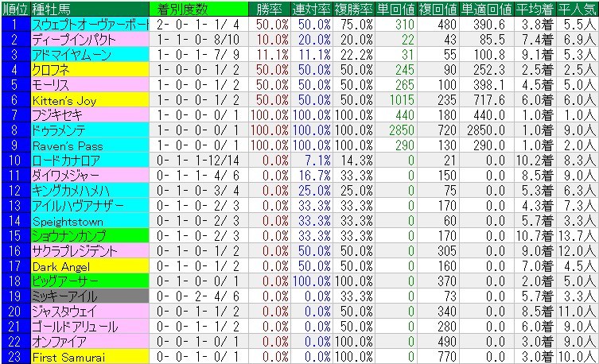Click the 1015 単回値 value for Kitten's Joy

(x=396, y=100)
